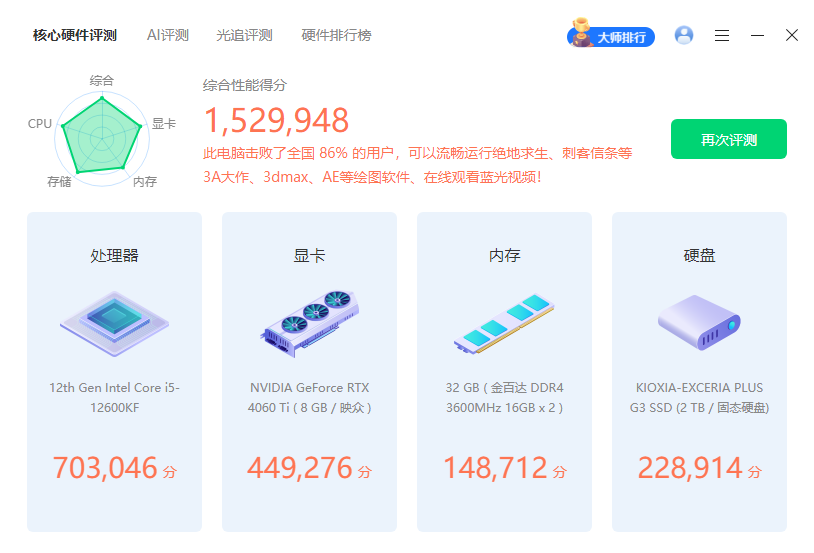Minimize the window
Screen dimensions: 814x553
point(757,35)
